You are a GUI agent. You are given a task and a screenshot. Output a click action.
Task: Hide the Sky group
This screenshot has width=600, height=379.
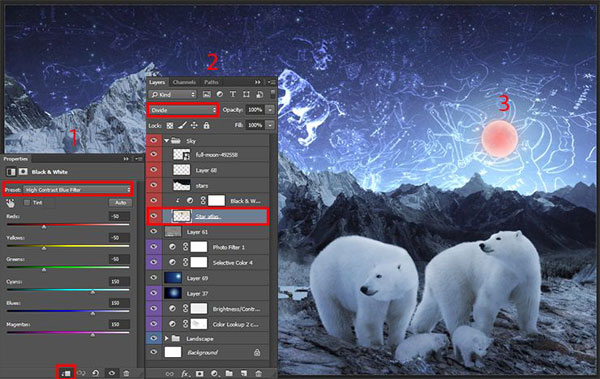154,140
